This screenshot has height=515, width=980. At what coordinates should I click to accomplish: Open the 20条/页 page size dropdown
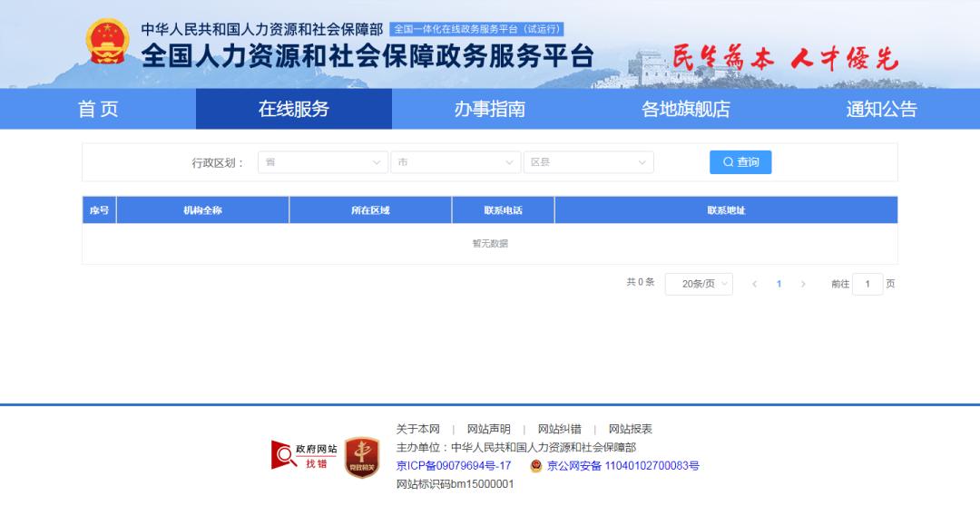pyautogui.click(x=699, y=284)
